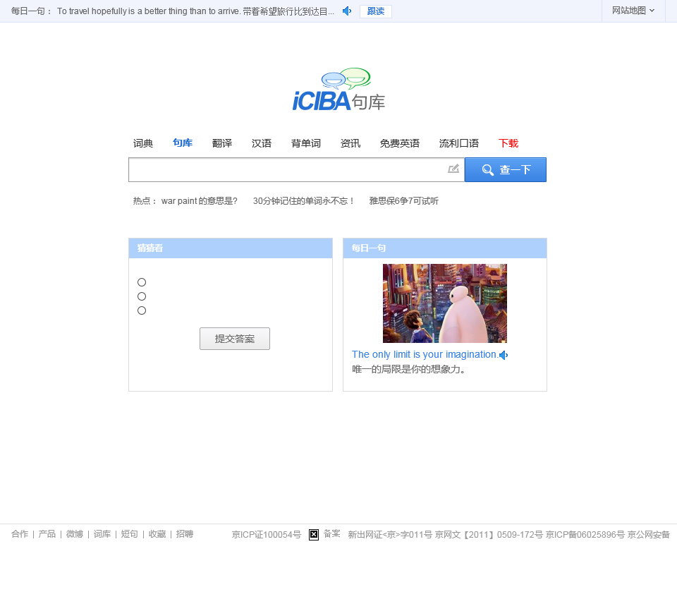Open the 微博 footer link
The image size is (677, 616).
point(75,534)
